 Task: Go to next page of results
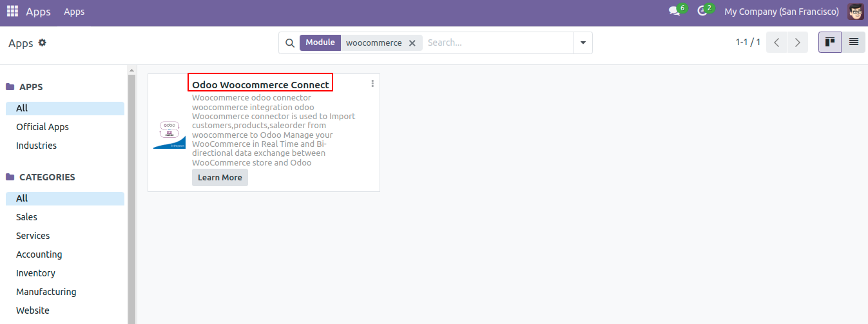tap(797, 43)
